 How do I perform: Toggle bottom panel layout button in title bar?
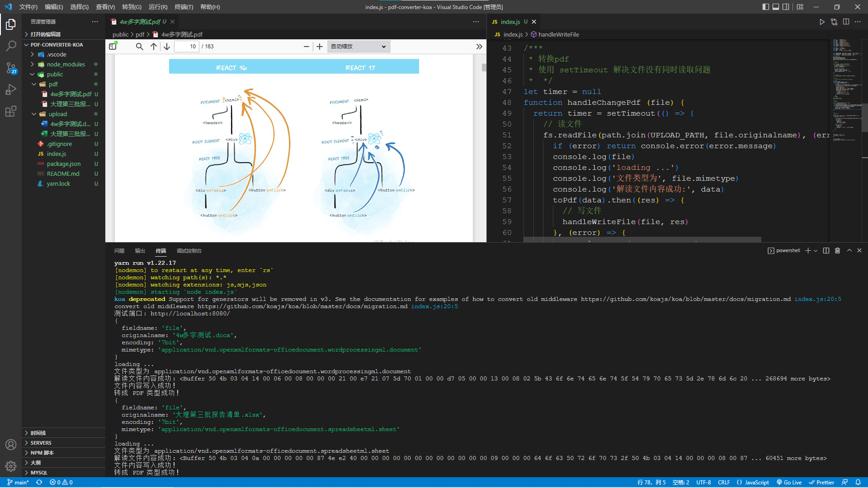[776, 7]
